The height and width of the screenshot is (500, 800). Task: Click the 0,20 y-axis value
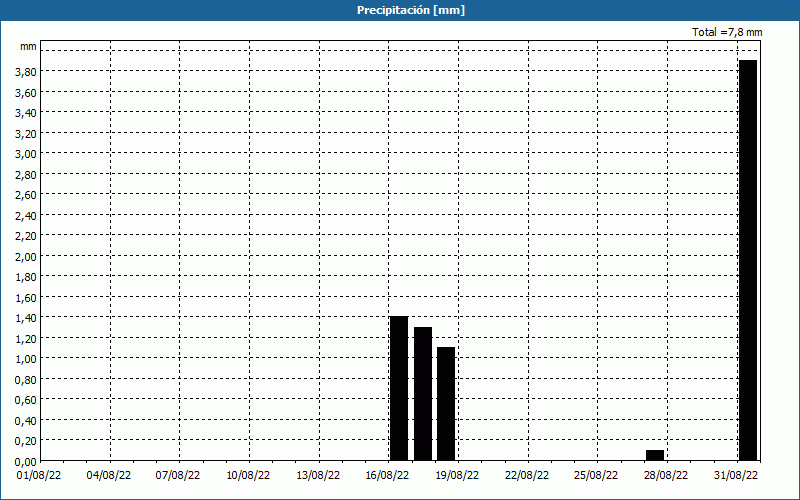click(x=26, y=441)
